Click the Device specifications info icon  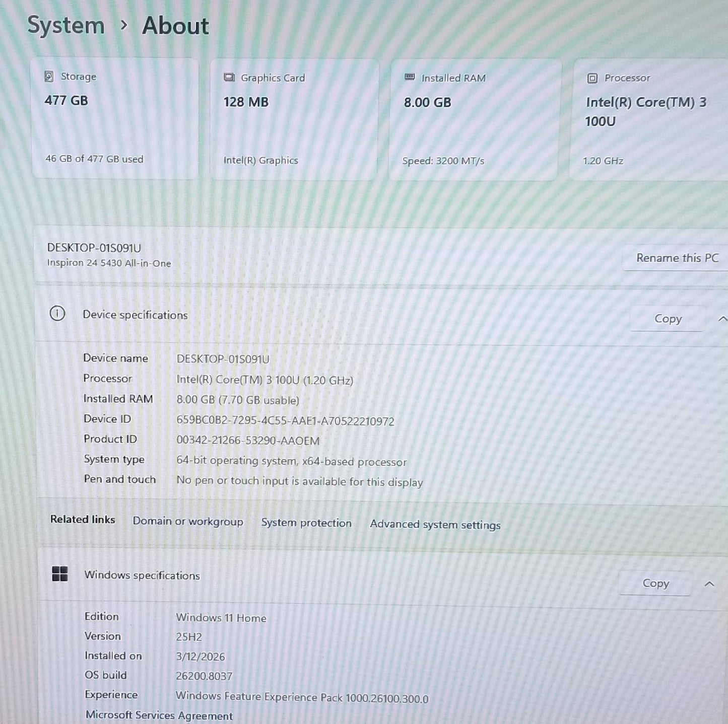[x=58, y=314]
